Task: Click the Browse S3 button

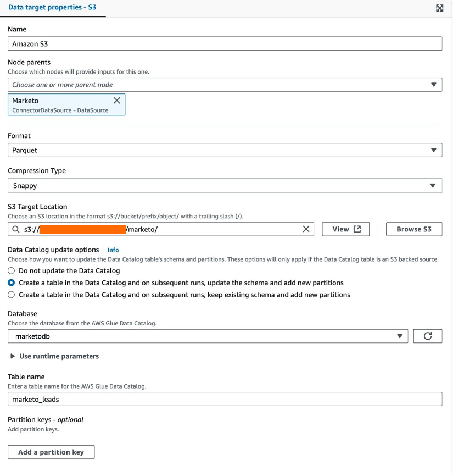Action: (414, 229)
